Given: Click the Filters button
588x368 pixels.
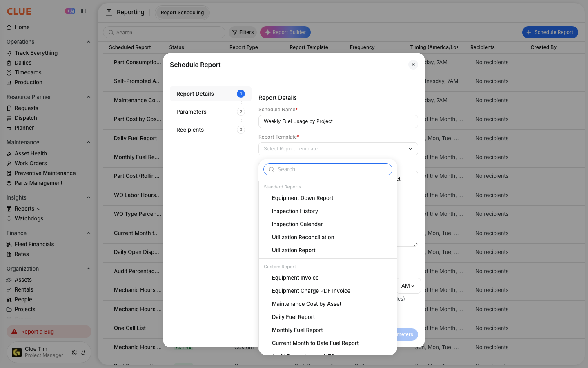Looking at the screenshot, I should pos(243,32).
